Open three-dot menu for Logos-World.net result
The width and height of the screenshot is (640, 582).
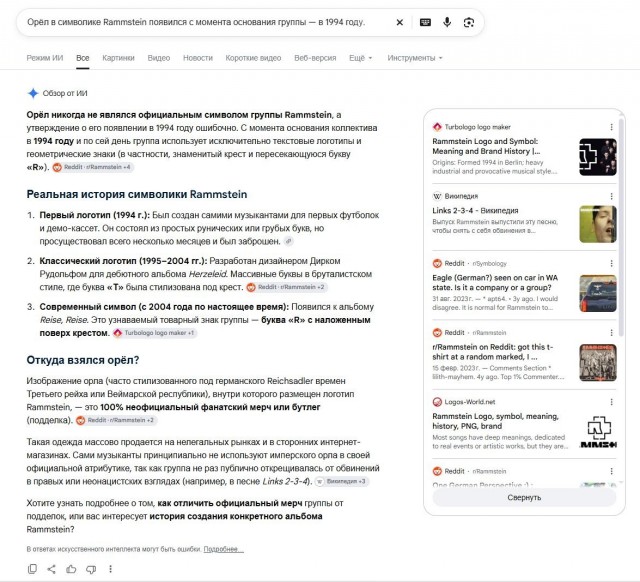pyautogui.click(x=611, y=402)
